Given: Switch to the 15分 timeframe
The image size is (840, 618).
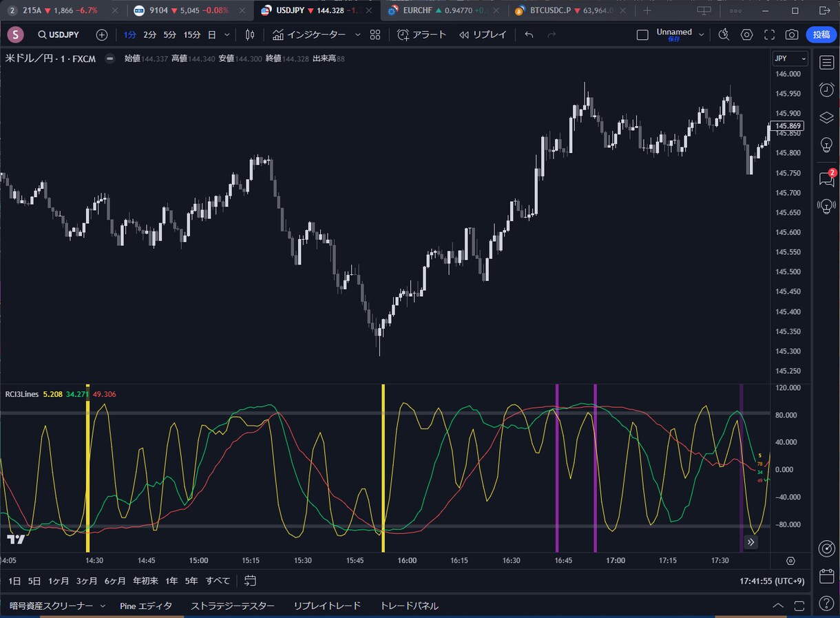Looking at the screenshot, I should pyautogui.click(x=192, y=35).
